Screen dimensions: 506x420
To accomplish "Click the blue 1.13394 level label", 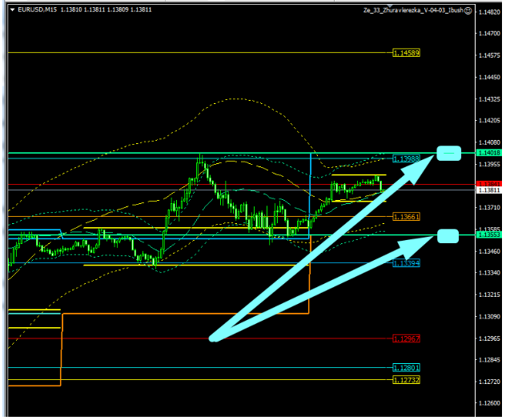I will point(406,263).
